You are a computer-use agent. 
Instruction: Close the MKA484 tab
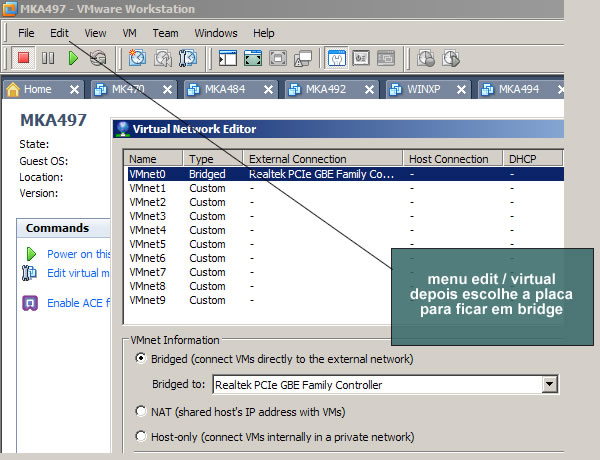(268, 90)
